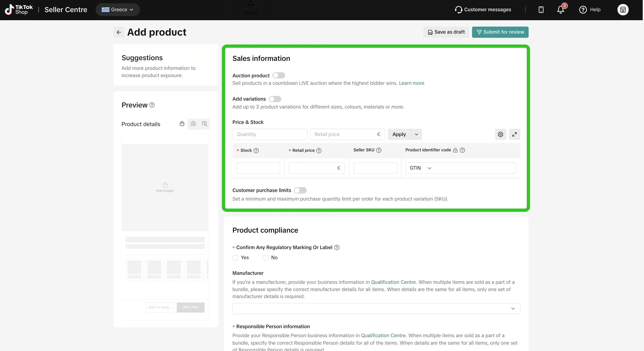
Task: Click the Retail price help icon
Action: (x=319, y=151)
